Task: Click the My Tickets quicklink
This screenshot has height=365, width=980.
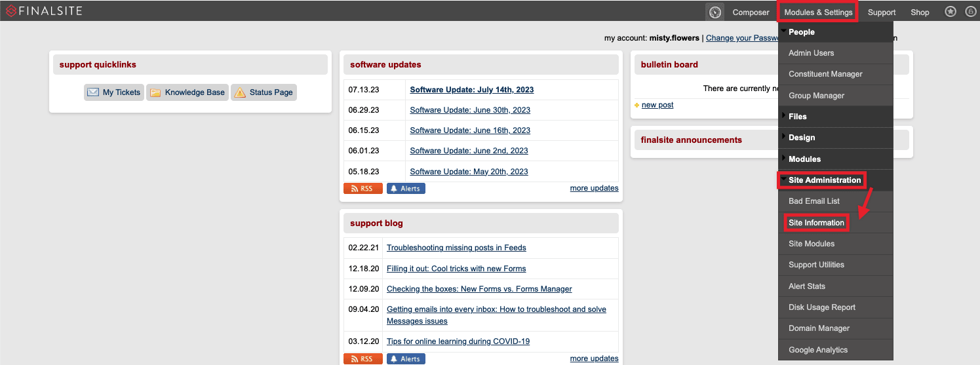Action: click(114, 92)
